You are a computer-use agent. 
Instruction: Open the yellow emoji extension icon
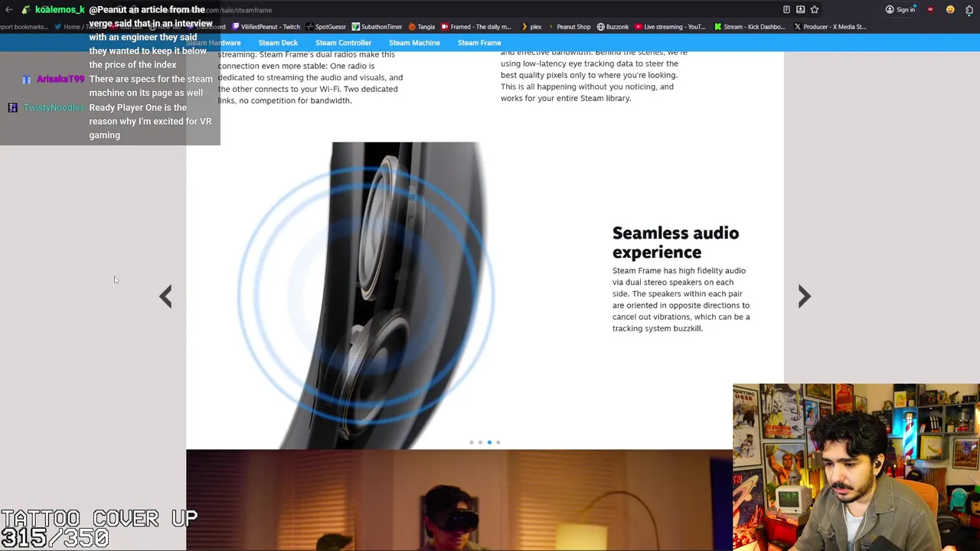pos(950,10)
